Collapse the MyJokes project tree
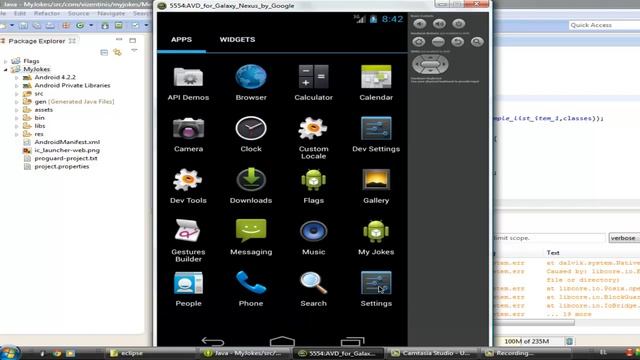 pos(6,69)
